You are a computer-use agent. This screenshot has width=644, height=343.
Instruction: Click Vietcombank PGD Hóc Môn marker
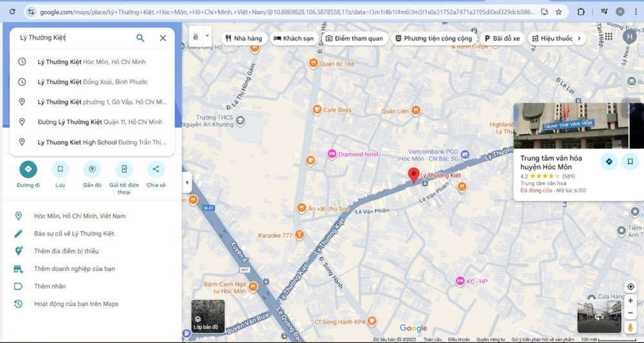coord(465,154)
